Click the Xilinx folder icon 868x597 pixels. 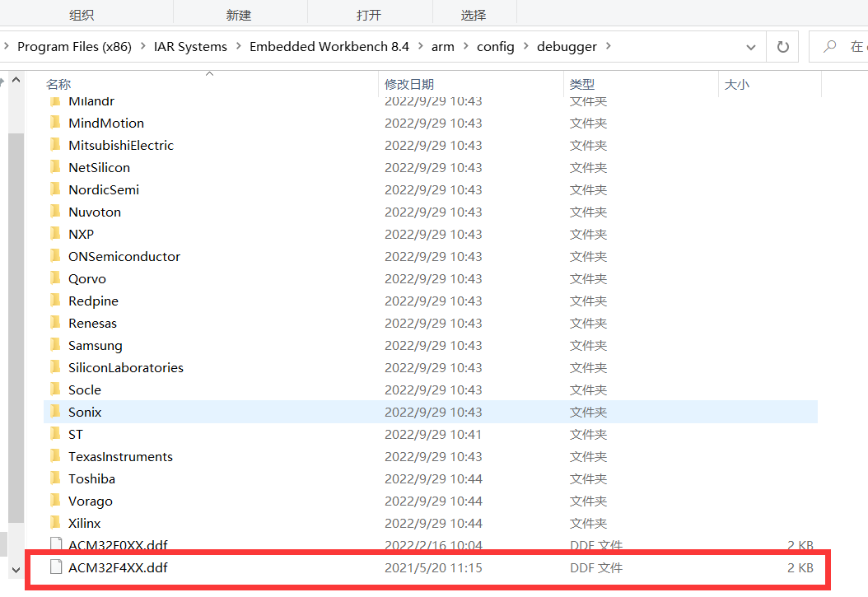click(55, 523)
